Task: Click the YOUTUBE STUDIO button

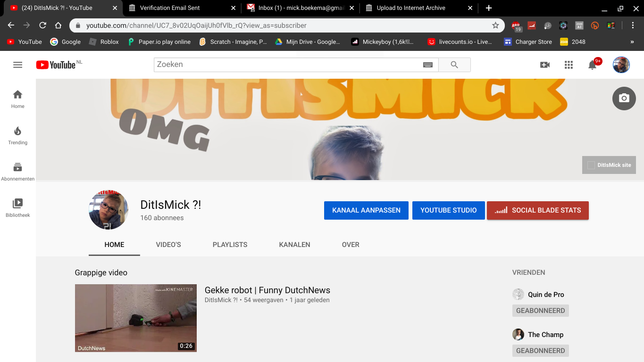Action: point(449,210)
